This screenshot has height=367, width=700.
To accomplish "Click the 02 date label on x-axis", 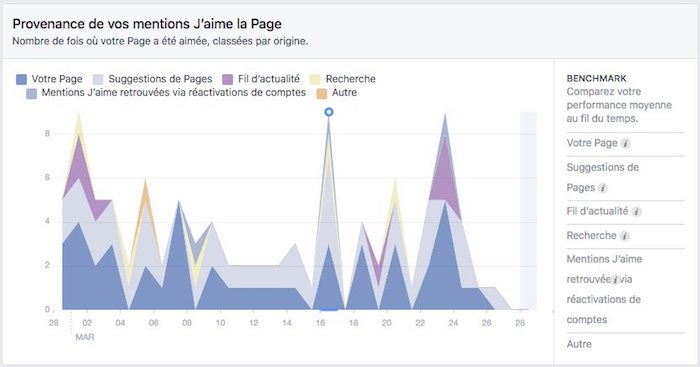I will 87,323.
